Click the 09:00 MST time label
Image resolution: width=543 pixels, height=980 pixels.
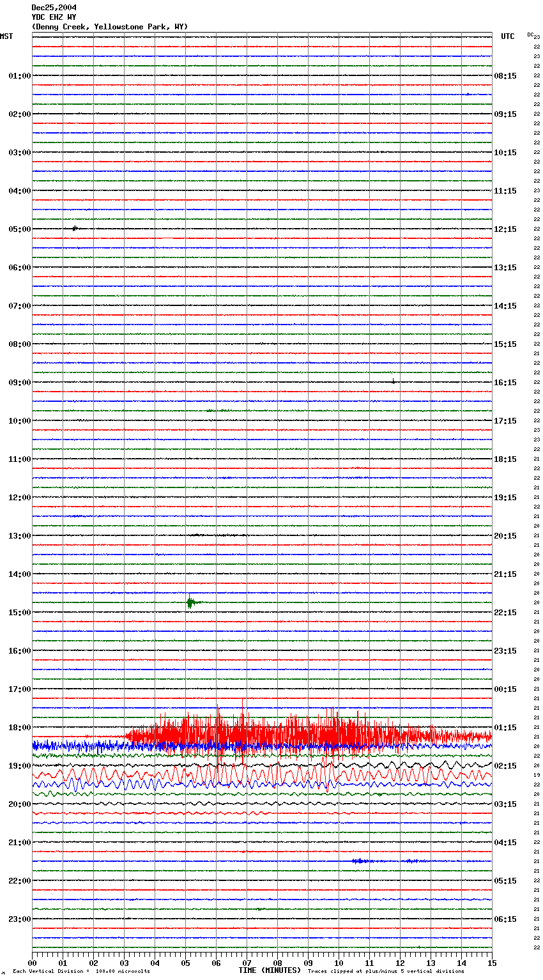click(x=19, y=383)
